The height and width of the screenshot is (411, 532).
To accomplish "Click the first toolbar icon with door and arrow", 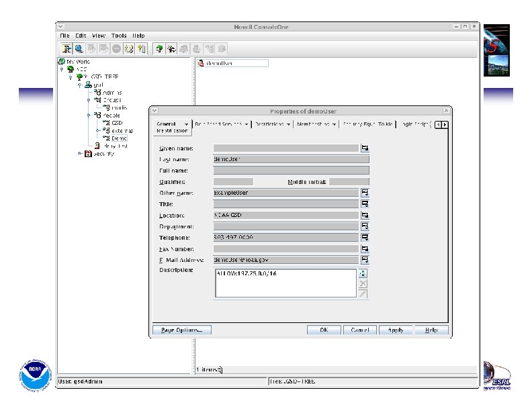I will [66, 49].
